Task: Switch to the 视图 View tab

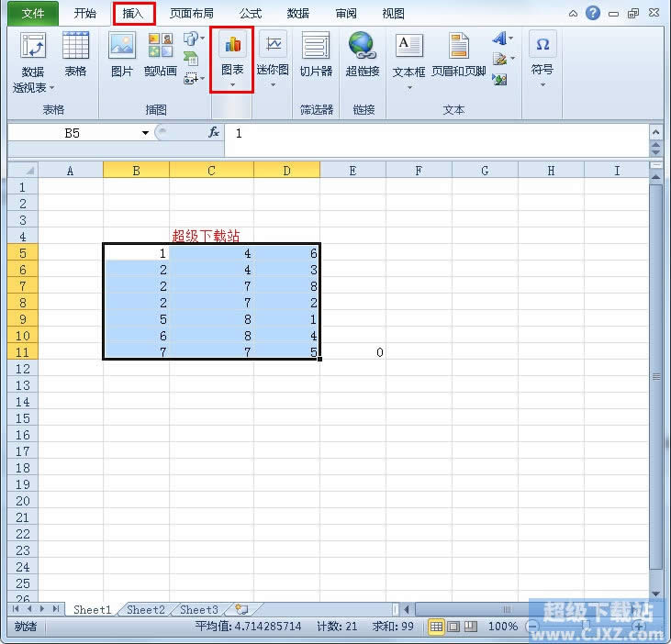Action: tap(393, 13)
